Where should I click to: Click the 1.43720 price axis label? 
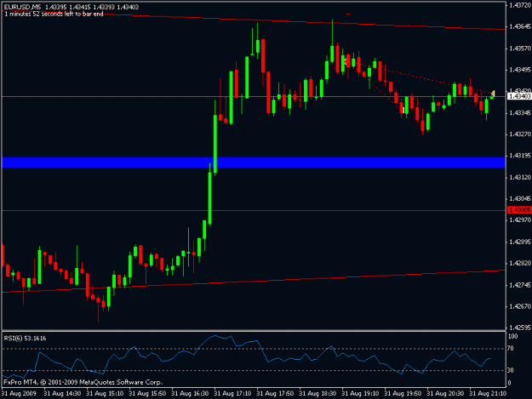tap(520, 5)
